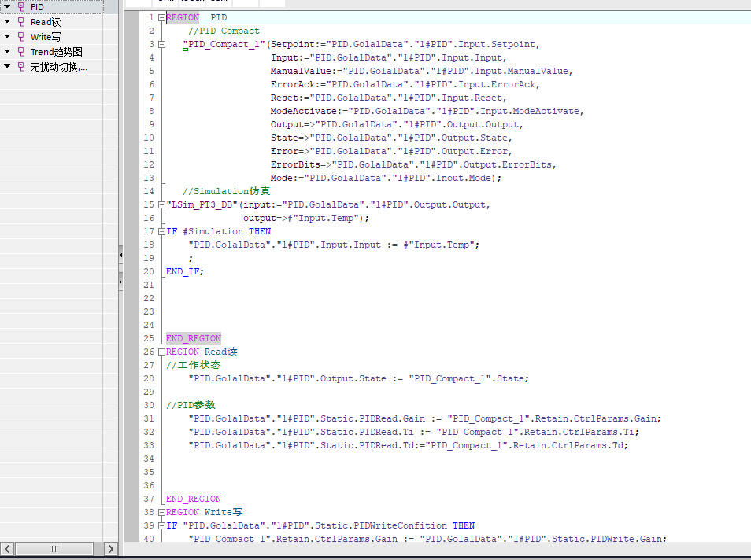
Task: Click #Simulation variable on line 17
Action: pyautogui.click(x=213, y=232)
